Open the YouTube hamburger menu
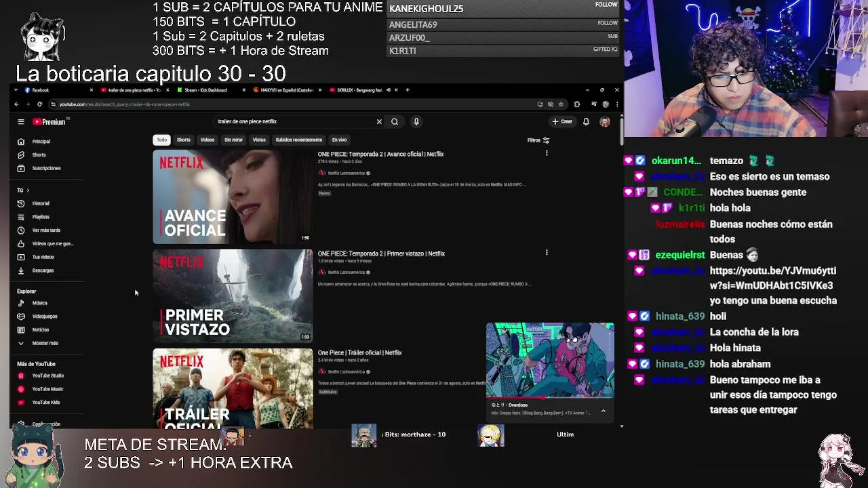868x488 pixels. [x=21, y=122]
